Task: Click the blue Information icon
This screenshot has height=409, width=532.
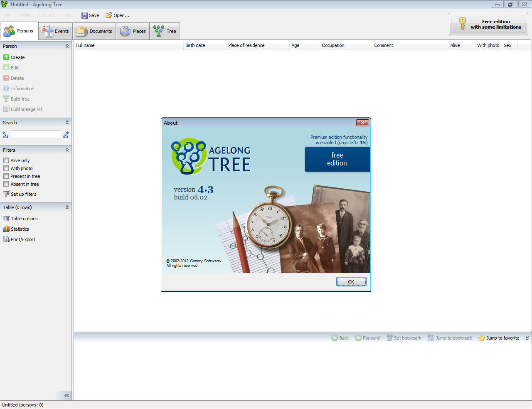Action: click(6, 88)
